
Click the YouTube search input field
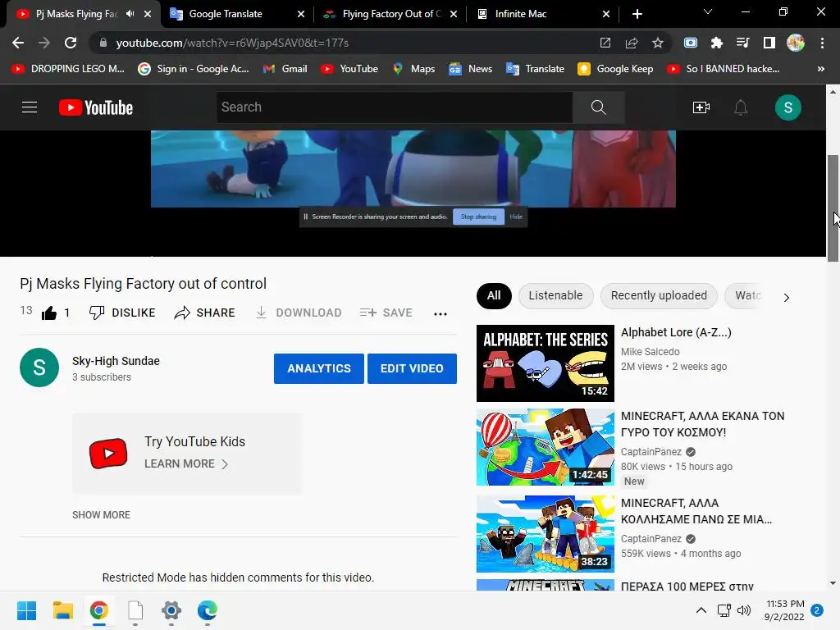point(395,107)
